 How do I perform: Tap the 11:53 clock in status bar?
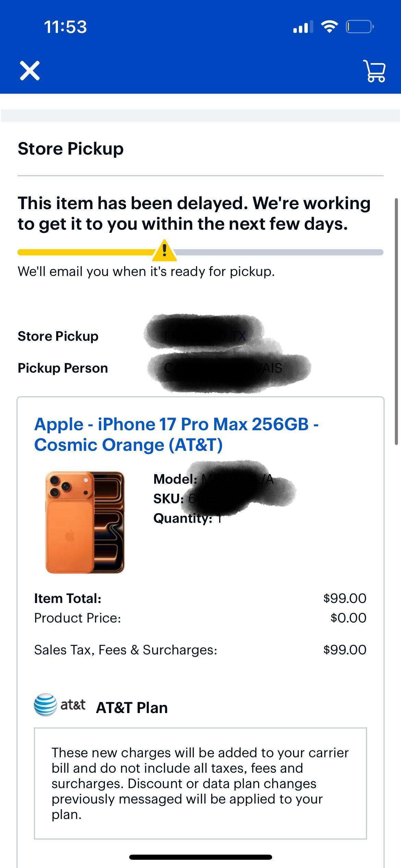point(65,27)
